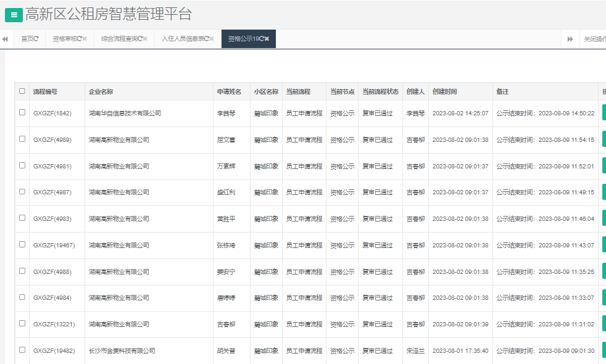Refresh the 综合流程查询 tab via its reload icon
606x364 pixels.
point(140,39)
